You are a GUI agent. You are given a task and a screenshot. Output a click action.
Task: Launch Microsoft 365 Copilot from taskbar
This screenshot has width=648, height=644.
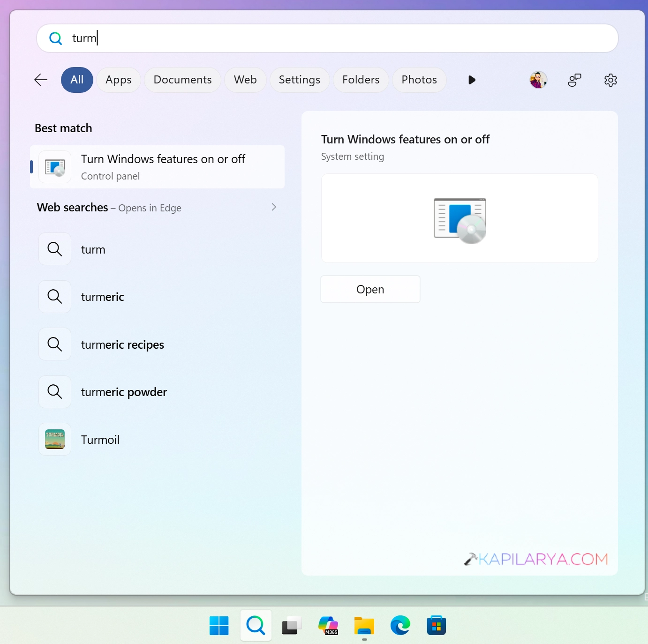pos(328,625)
